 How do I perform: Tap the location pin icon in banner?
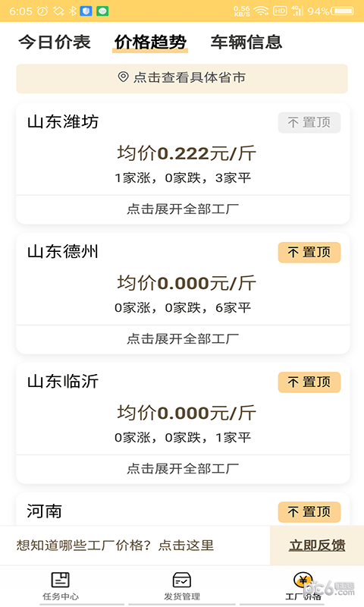123,77
